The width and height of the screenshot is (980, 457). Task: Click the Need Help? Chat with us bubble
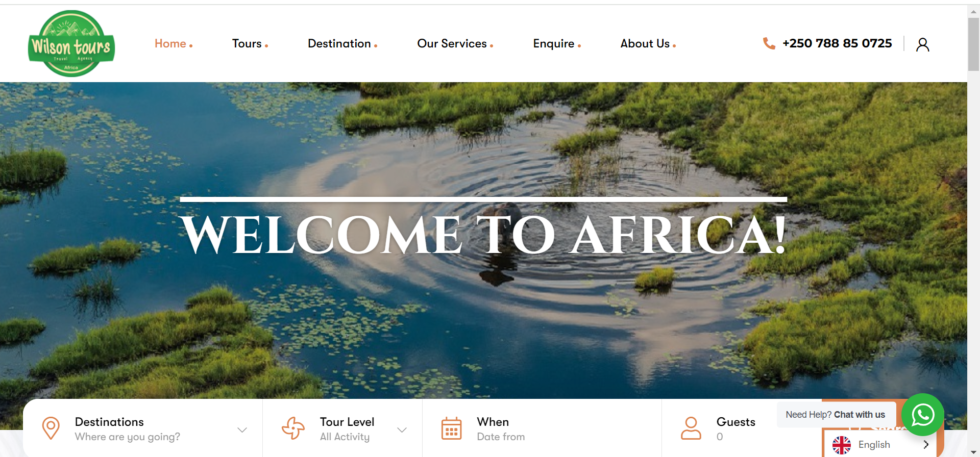836,415
